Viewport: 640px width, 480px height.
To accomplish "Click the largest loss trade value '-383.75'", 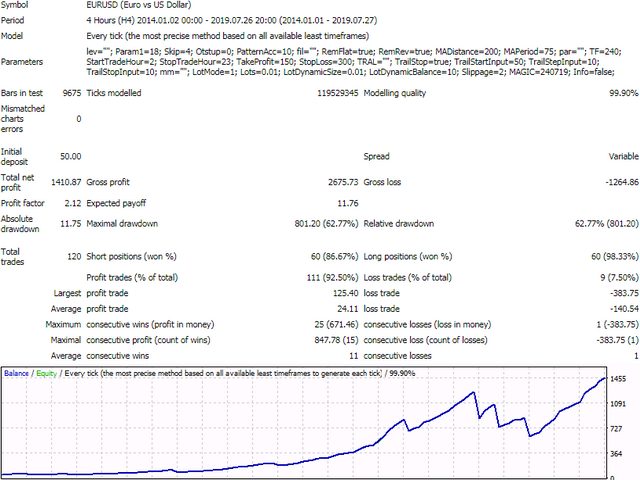I will pos(624,293).
